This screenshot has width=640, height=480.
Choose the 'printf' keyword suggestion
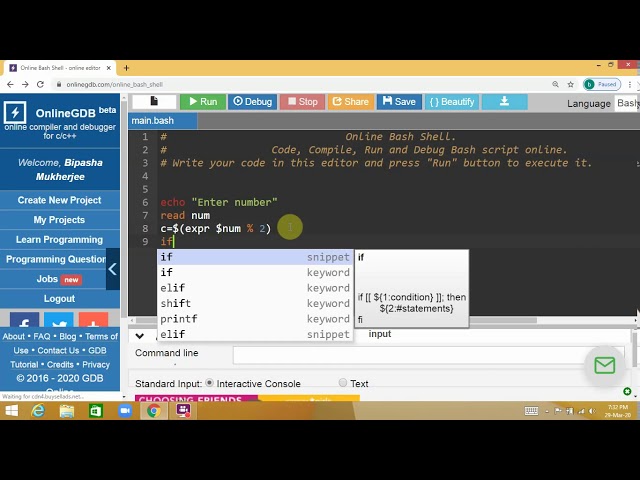tap(255, 319)
